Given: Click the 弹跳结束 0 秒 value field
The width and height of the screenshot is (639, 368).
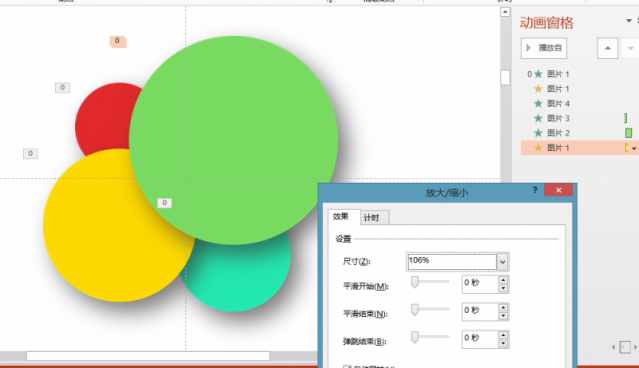Looking at the screenshot, I should [480, 339].
